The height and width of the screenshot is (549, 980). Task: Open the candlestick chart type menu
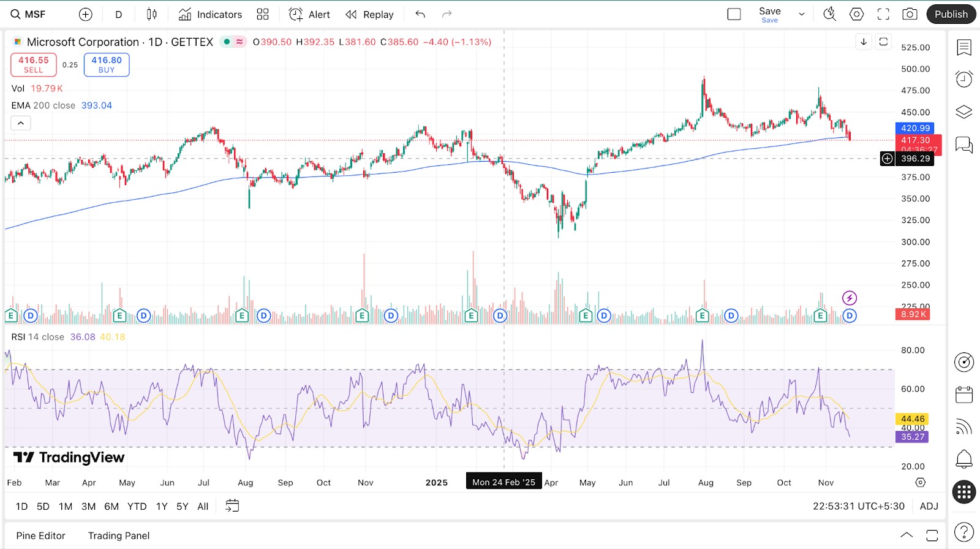point(152,14)
